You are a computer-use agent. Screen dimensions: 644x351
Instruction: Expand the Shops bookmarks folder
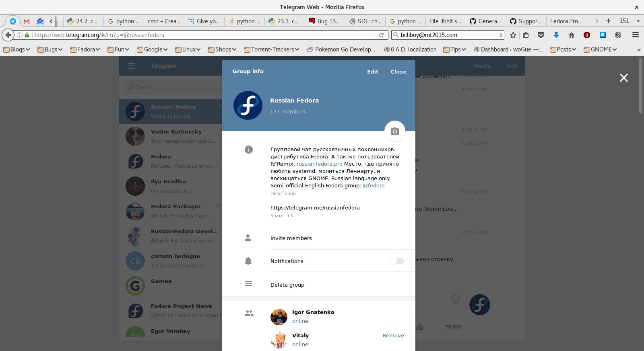click(222, 49)
